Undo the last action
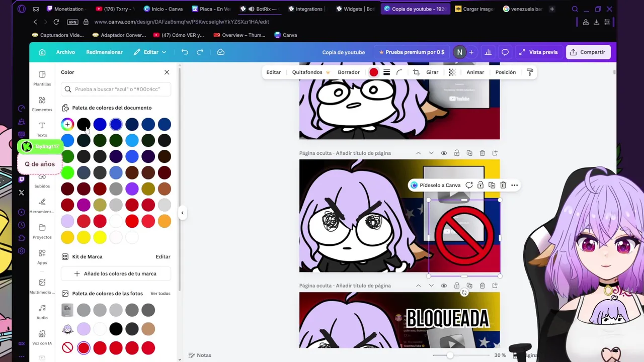This screenshot has width=644, height=362. pyautogui.click(x=185, y=52)
